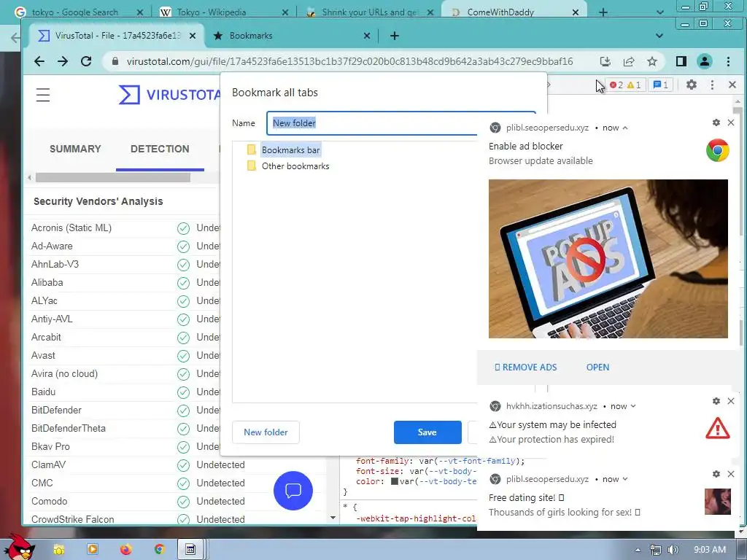Save the bookmark all tabs dialog

point(427,432)
